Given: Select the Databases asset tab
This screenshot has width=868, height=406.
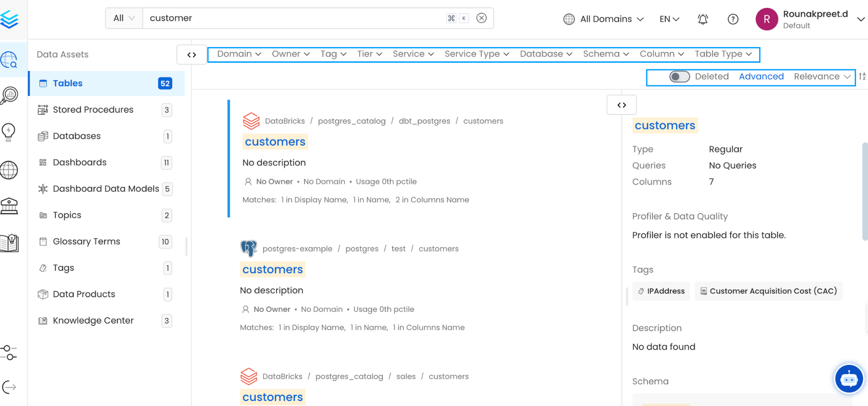Looking at the screenshot, I should pos(107,136).
